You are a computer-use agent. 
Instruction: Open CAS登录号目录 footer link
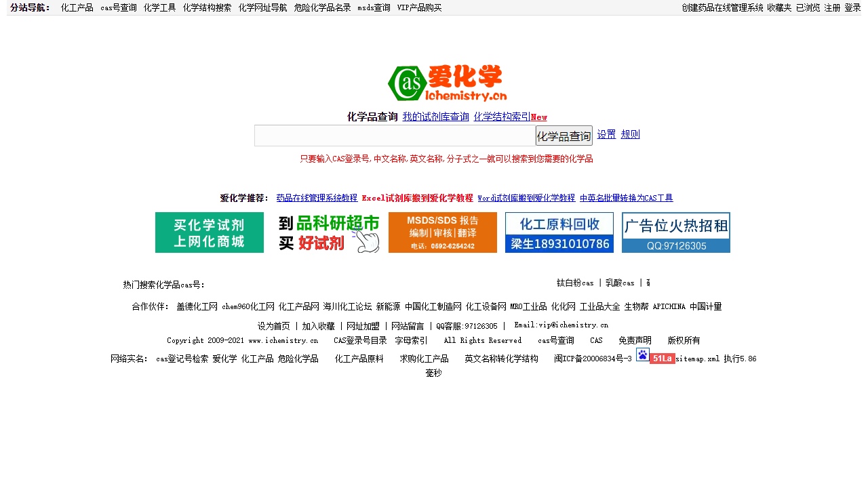pos(361,340)
